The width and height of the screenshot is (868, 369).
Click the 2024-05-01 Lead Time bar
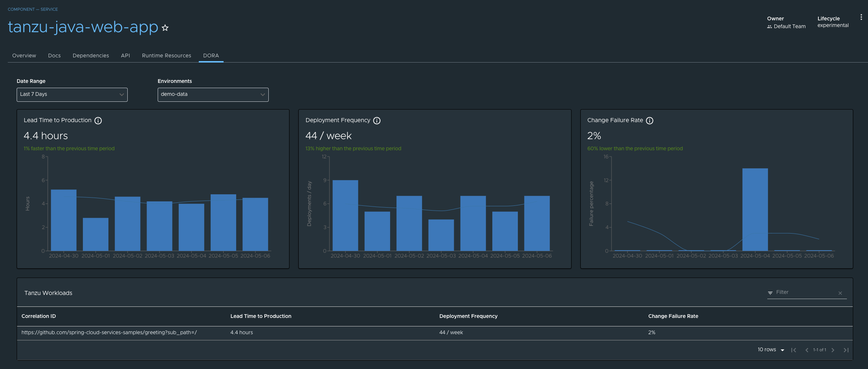(95, 234)
